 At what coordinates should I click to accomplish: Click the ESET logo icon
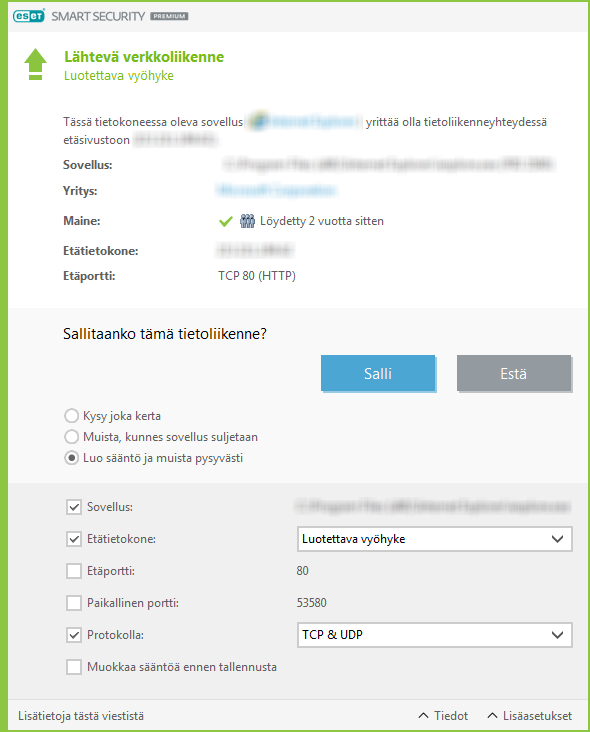(x=29, y=16)
